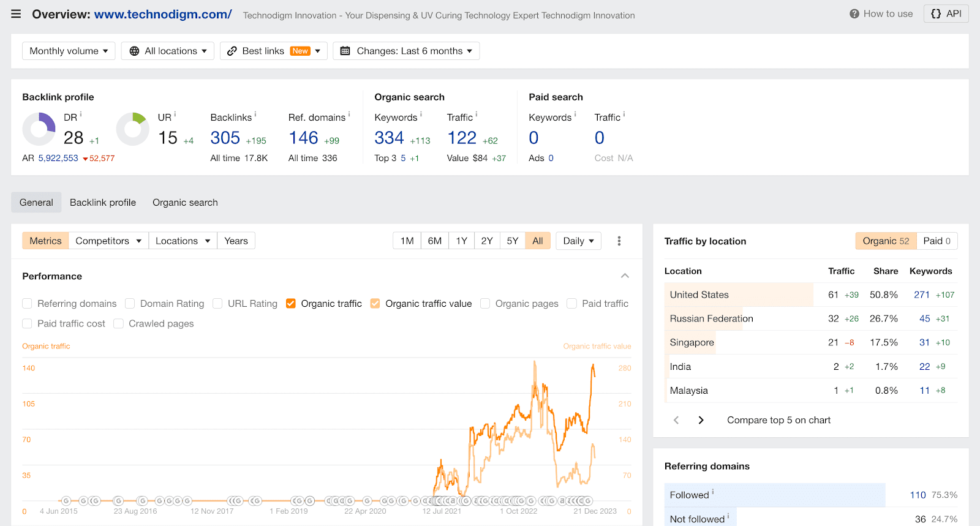Click the calendar icon in Changes filter
The image size is (980, 526).
click(345, 51)
